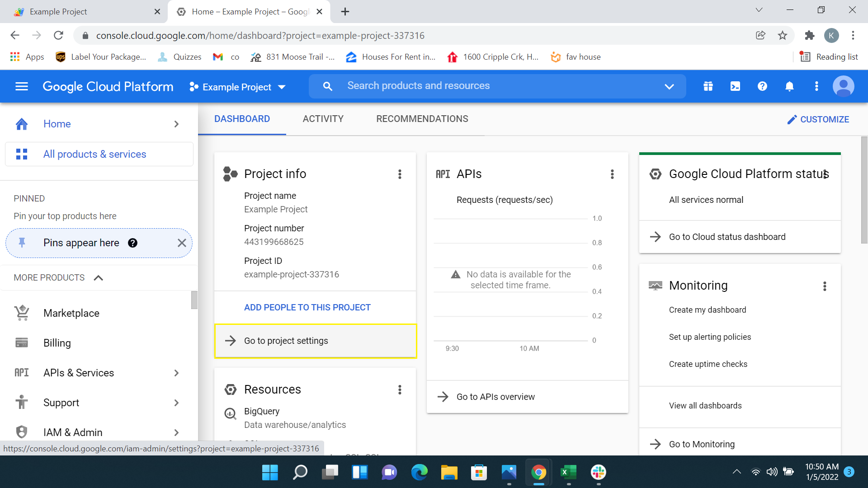Screen dimensions: 868x488
Task: Go to APIs overview
Action: [x=527, y=397]
